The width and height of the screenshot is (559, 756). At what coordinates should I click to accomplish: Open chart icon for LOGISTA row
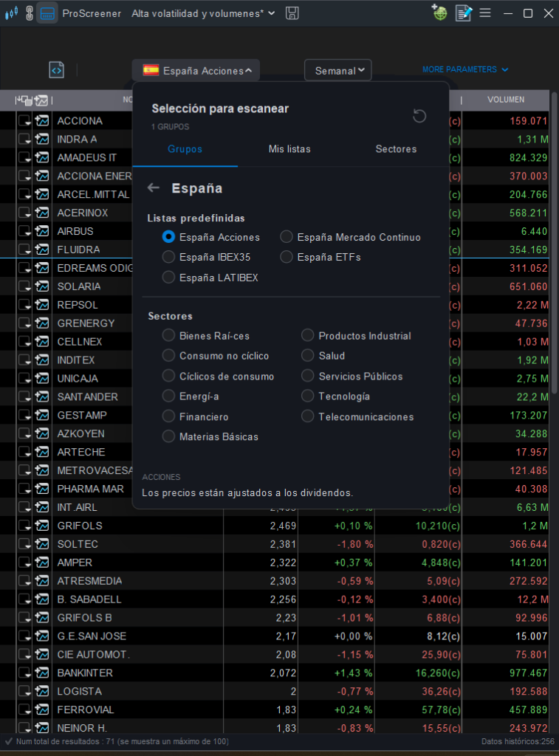point(42,691)
